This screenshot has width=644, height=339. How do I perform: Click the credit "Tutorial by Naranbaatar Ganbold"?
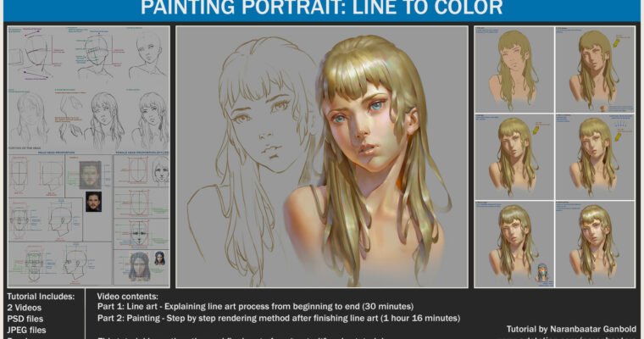coord(571,329)
